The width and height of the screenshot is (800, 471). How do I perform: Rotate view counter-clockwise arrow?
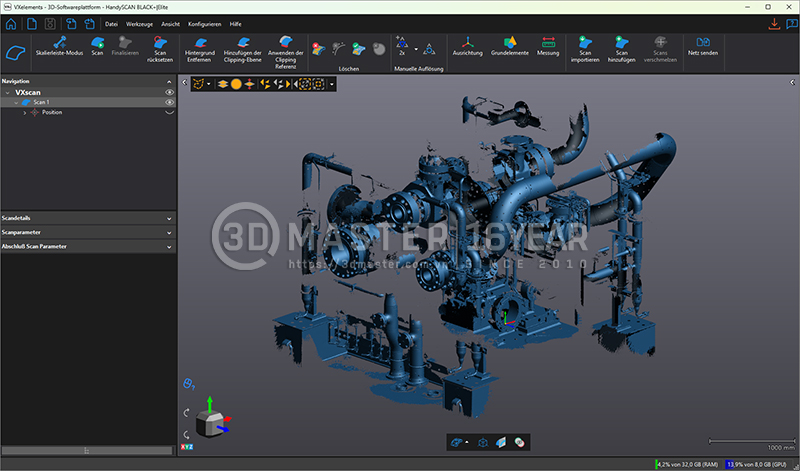point(187,435)
